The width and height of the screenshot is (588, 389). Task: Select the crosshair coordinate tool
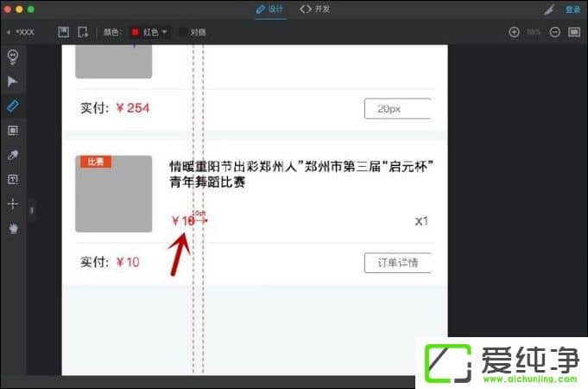[12, 204]
